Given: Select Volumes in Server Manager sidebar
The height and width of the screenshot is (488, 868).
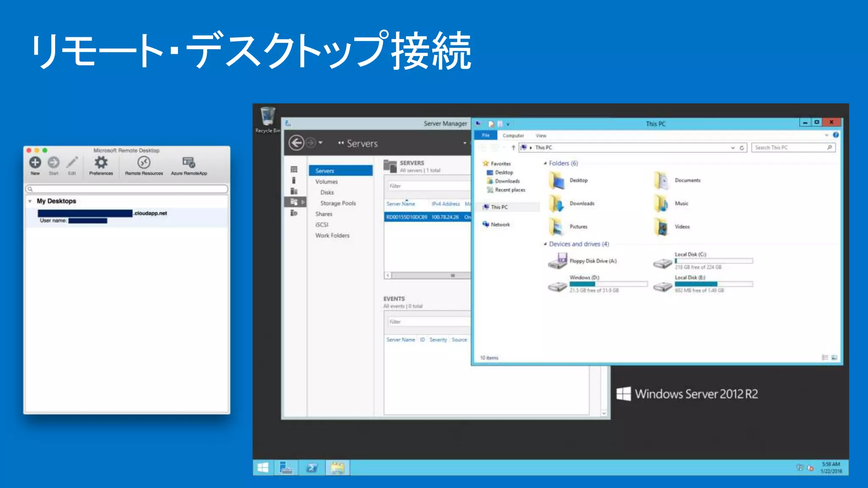Looking at the screenshot, I should click(x=326, y=182).
